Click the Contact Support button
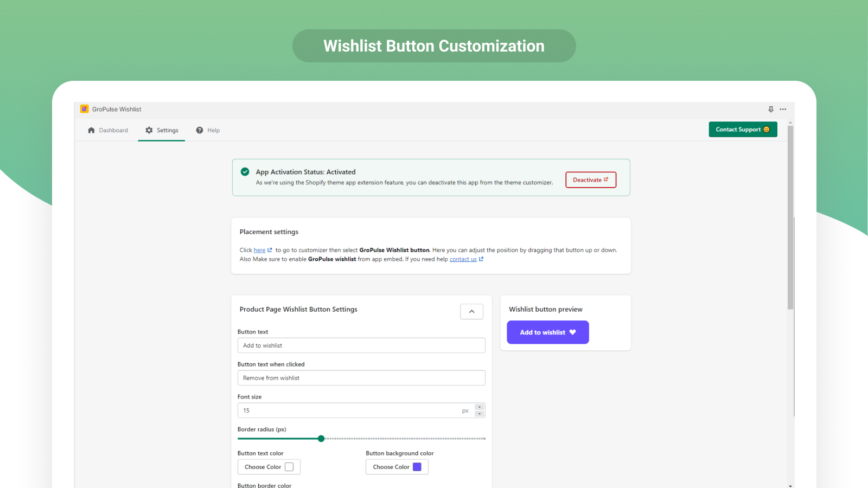Viewport: 868px width, 488px height. click(743, 130)
